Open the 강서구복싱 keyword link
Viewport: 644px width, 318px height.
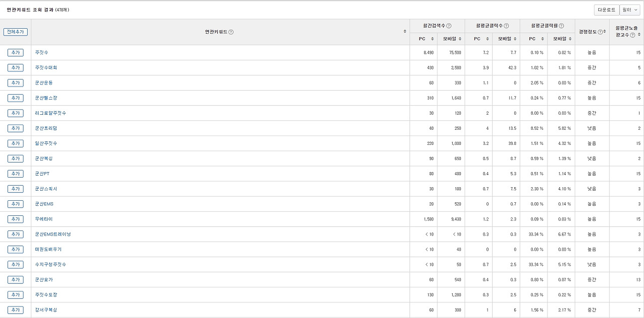click(46, 310)
